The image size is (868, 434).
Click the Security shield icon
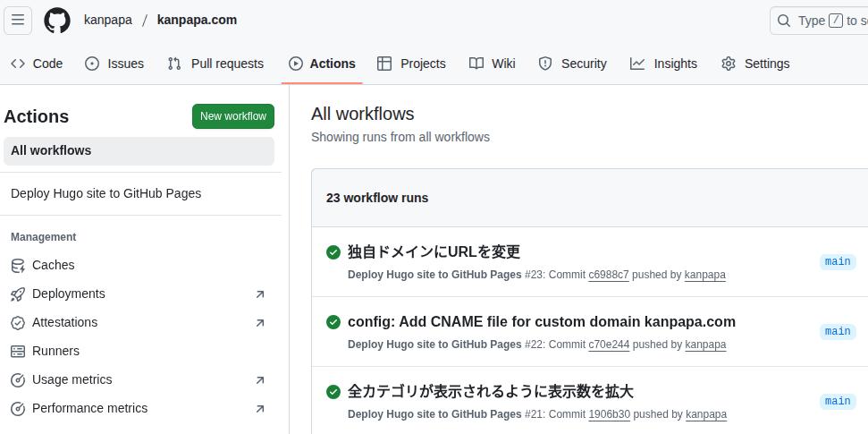pos(545,64)
